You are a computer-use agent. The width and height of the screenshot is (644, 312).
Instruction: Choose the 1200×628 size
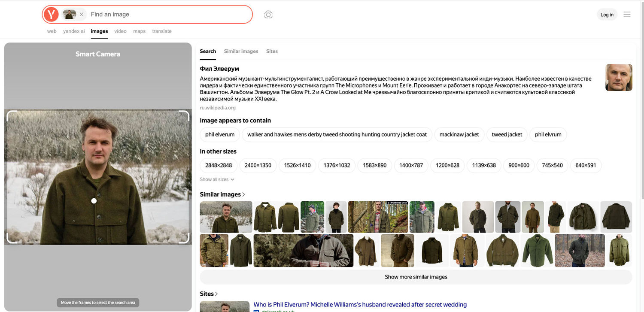tap(447, 165)
